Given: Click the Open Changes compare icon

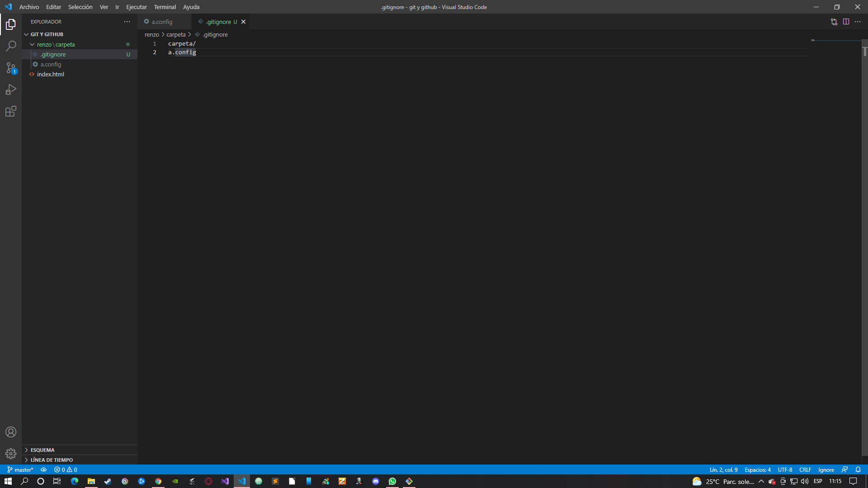Looking at the screenshot, I should pos(834,22).
